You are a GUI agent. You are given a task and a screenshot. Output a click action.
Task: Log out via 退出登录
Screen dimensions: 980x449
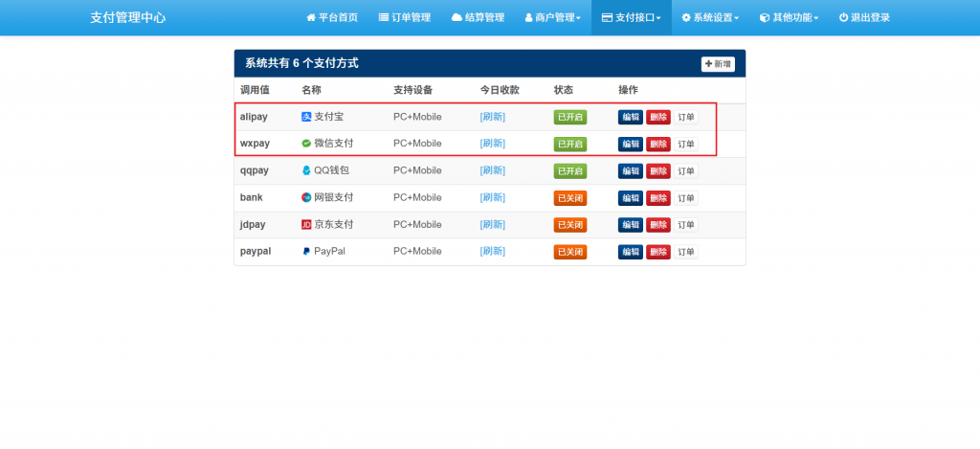tap(863, 17)
